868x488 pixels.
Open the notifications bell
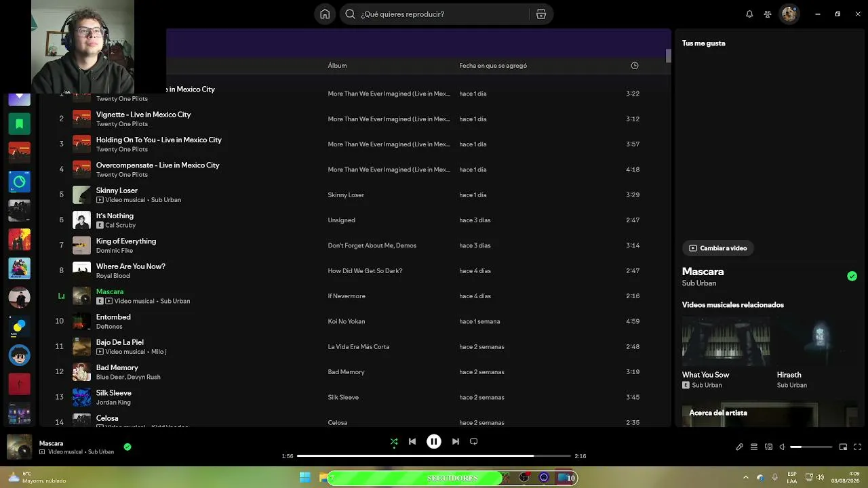tap(749, 14)
